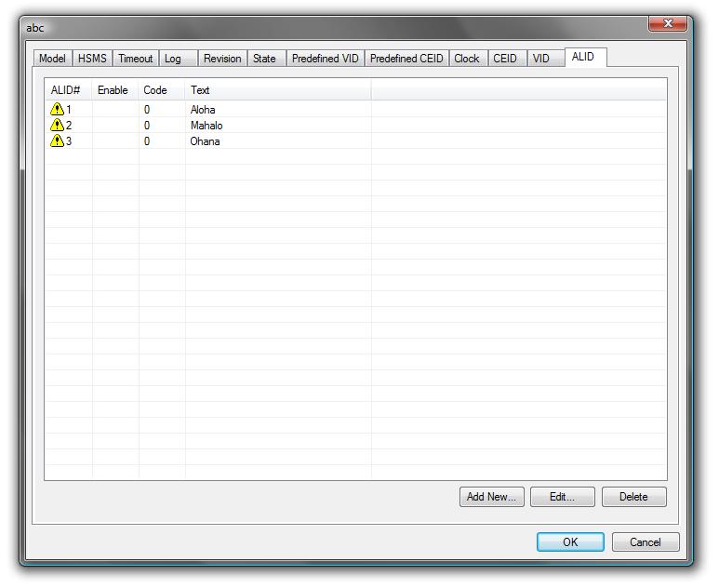Click the warning icon for ALID 2
Viewport: 719px width, 588px height.
tap(57, 126)
